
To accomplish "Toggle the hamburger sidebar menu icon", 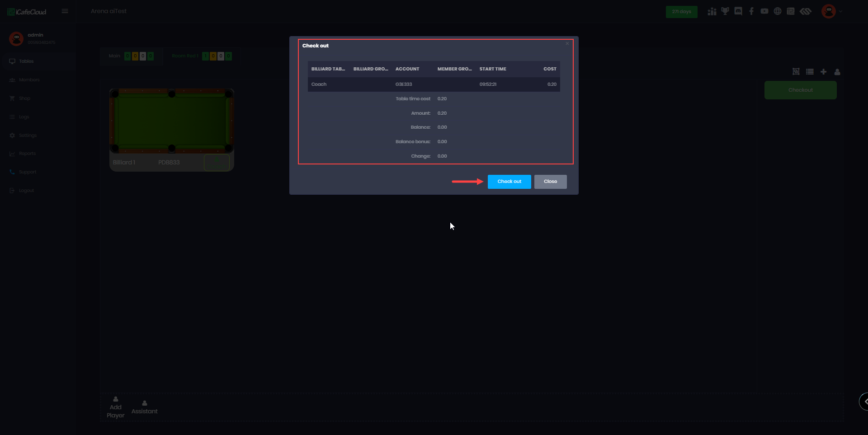I will [x=65, y=11].
